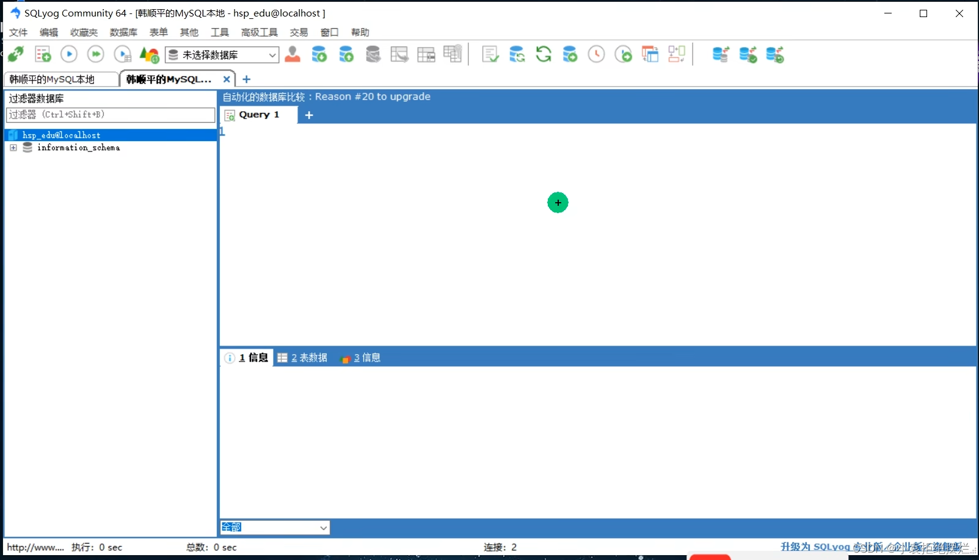Viewport: 979px width, 560px height.
Task: Open the 帮助 menu
Action: pyautogui.click(x=360, y=32)
